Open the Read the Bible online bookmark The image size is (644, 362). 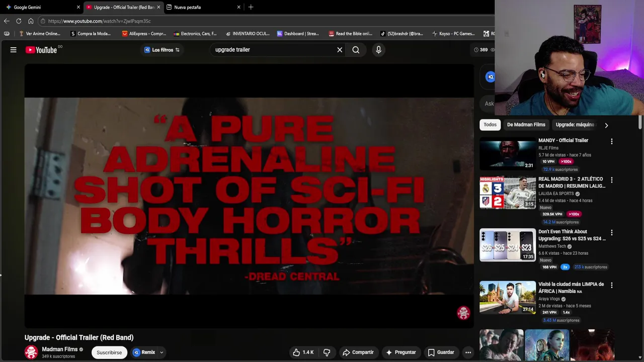click(350, 34)
